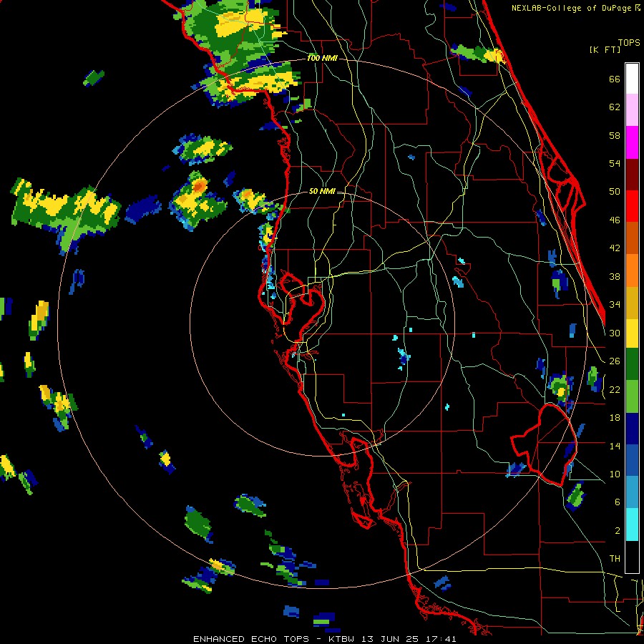The width and height of the screenshot is (644, 644).
Task: Select the 6 value on the legend
Action: pyautogui.click(x=618, y=502)
